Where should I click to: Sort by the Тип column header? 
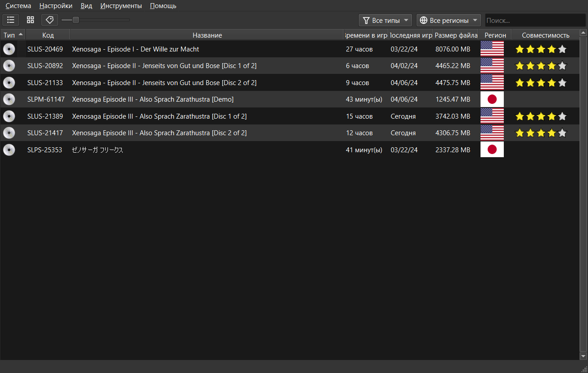(x=13, y=35)
